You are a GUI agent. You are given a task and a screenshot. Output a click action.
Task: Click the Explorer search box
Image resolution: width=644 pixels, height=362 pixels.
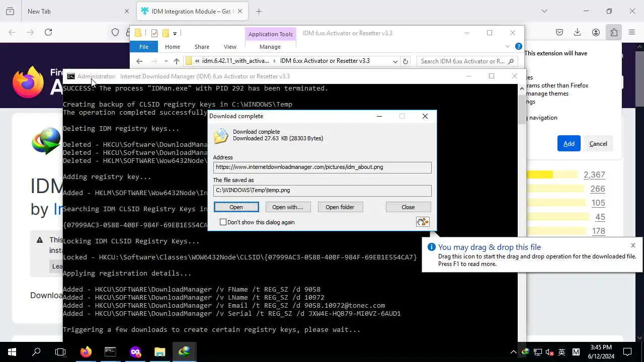pyautogui.click(x=467, y=61)
